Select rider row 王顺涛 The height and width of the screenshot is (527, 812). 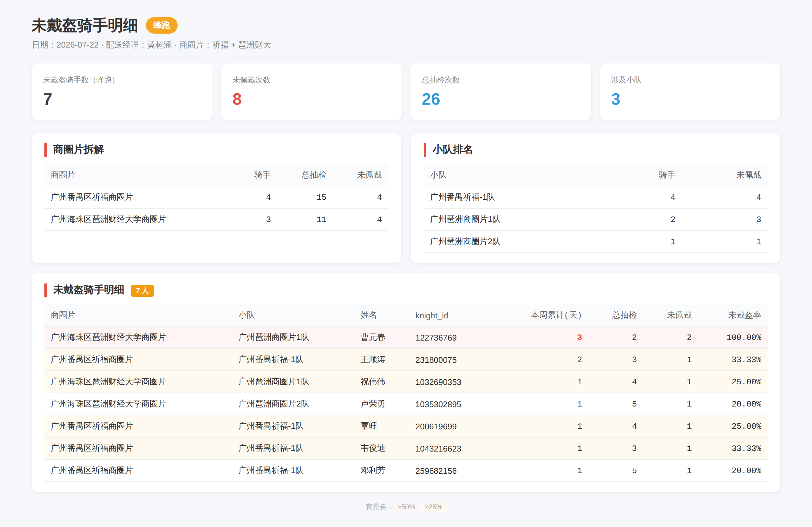click(406, 360)
